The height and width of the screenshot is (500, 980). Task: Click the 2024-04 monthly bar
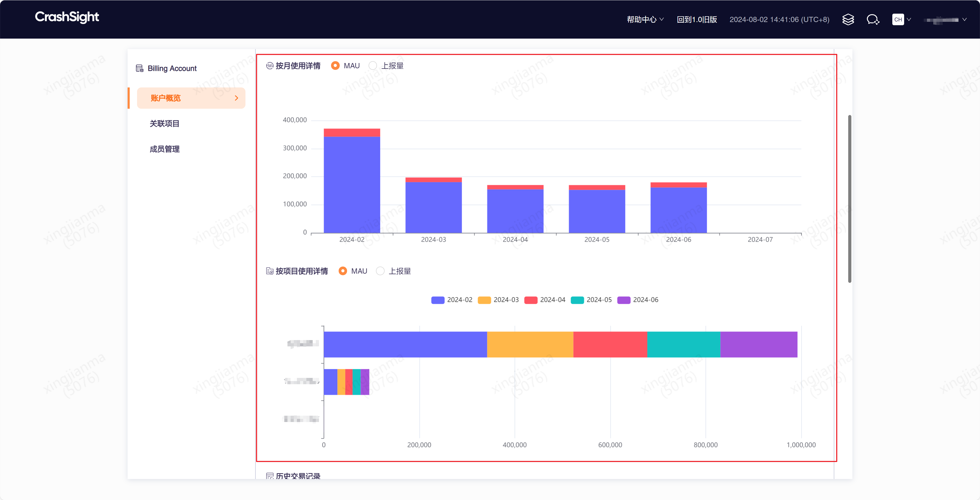pyautogui.click(x=516, y=209)
